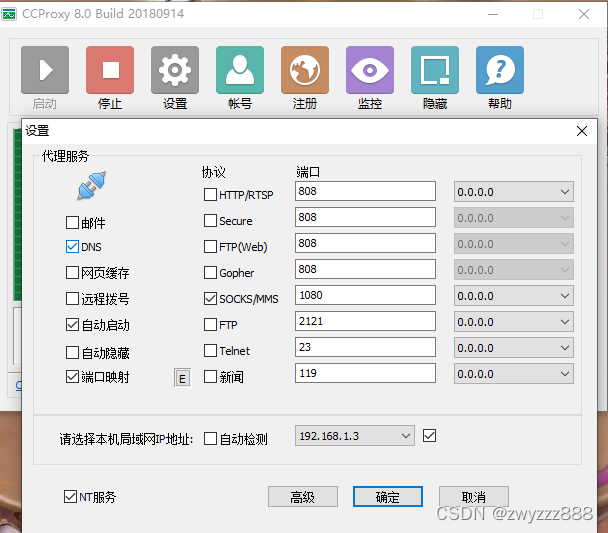Enable the 自动隐藏 auto hide checkbox
608x533 pixels.
pyautogui.click(x=72, y=352)
